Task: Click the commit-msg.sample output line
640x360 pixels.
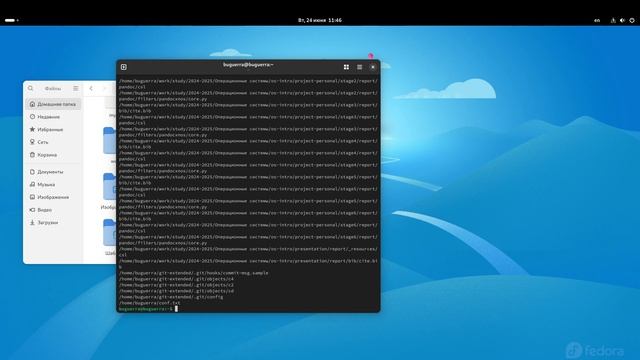Action: [193, 273]
